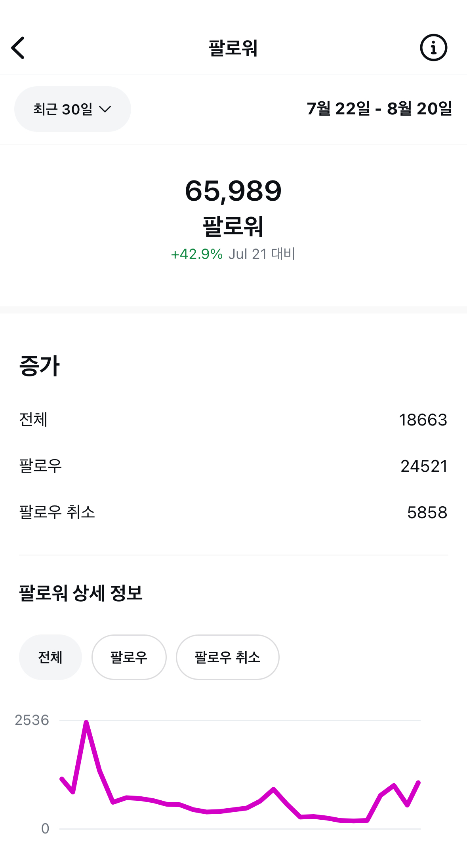Viewport: 467px width, 868px height.
Task: Click the 팔로워 page title
Action: point(233,48)
